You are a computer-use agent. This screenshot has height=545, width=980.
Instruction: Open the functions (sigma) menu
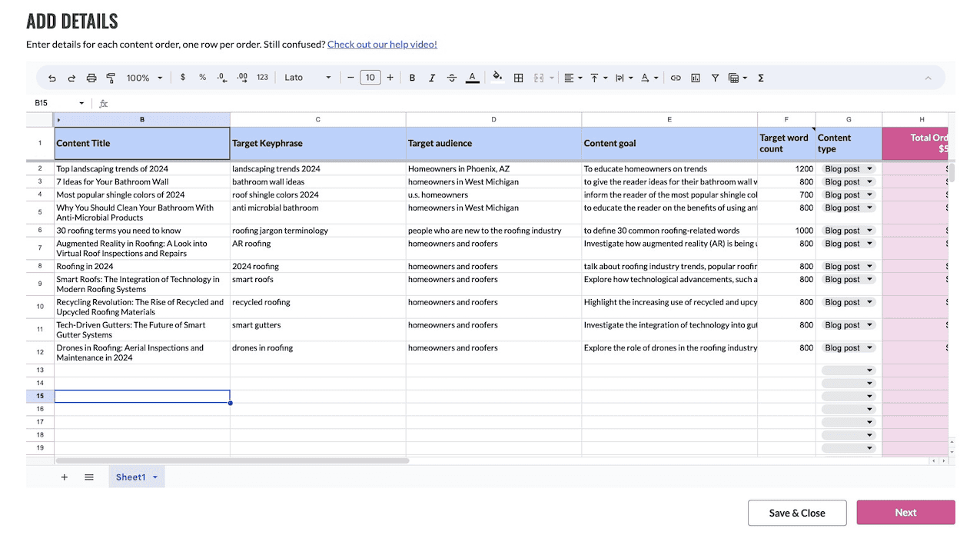pyautogui.click(x=761, y=78)
